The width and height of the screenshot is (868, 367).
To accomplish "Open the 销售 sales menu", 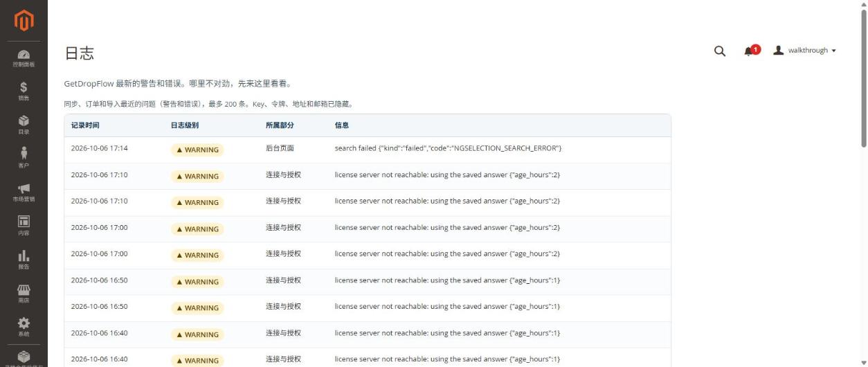I will pos(24,91).
